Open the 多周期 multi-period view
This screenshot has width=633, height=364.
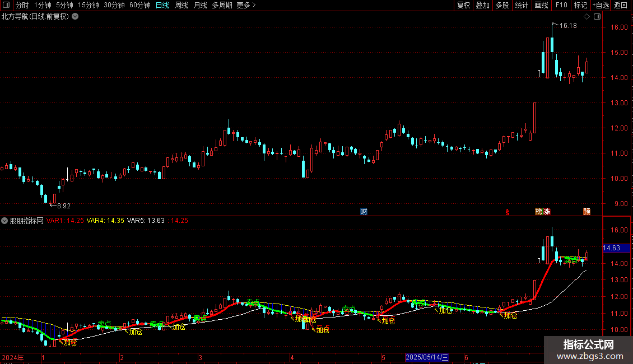click(222, 5)
